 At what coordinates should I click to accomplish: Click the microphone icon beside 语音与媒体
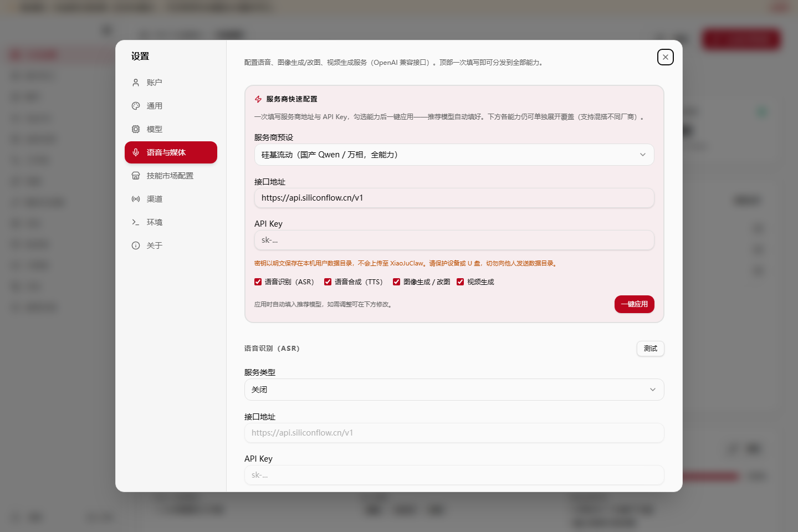pyautogui.click(x=136, y=152)
